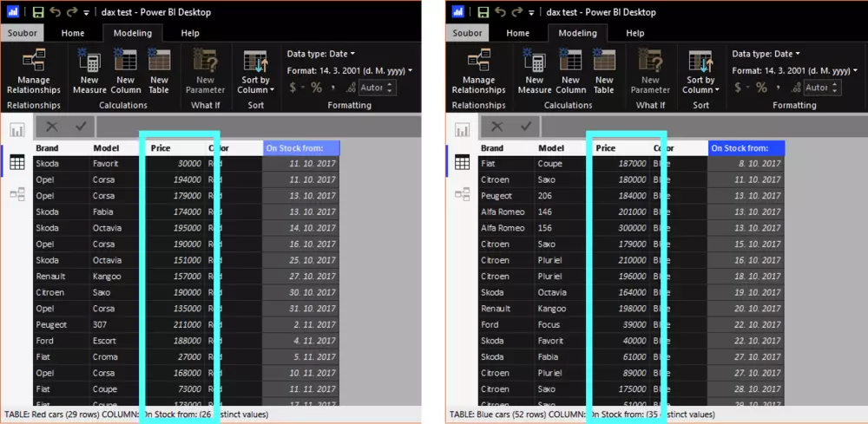The height and width of the screenshot is (424, 868).
Task: Select On Stock from: header in Red cars table
Action: tap(300, 148)
